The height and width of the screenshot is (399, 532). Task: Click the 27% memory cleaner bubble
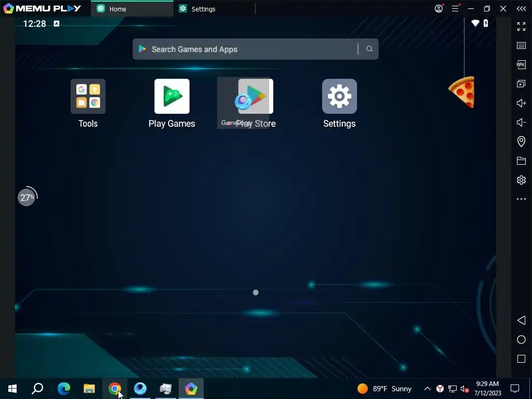pos(27,197)
